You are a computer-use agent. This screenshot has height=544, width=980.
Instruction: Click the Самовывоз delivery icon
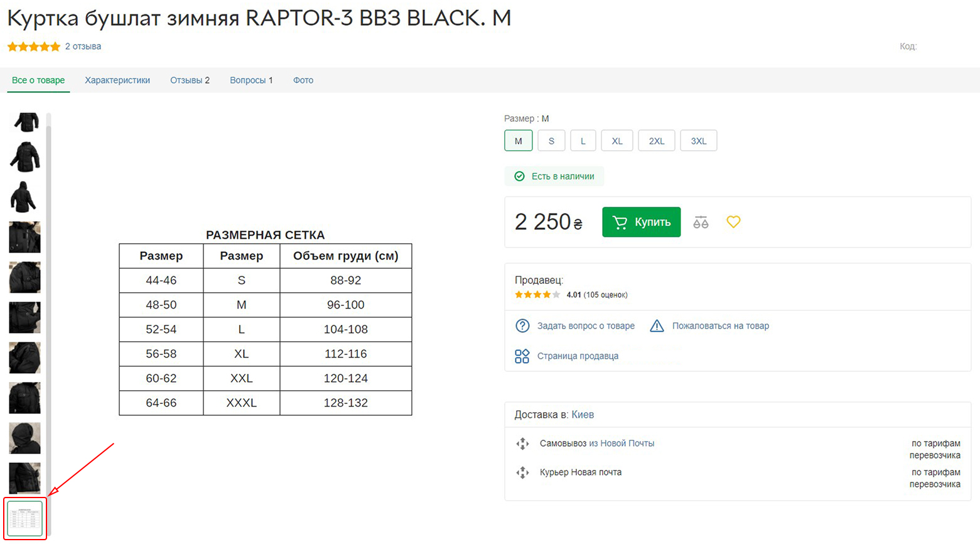[522, 443]
